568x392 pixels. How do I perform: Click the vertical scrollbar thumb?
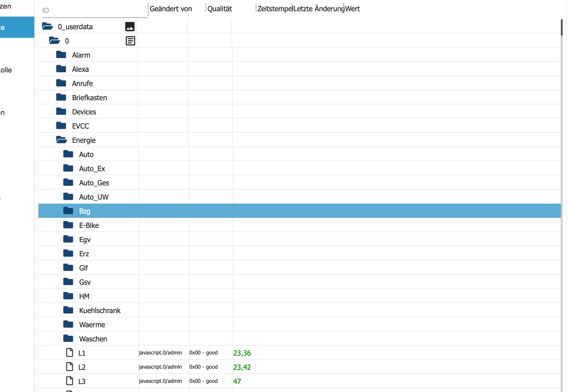coord(561,27)
